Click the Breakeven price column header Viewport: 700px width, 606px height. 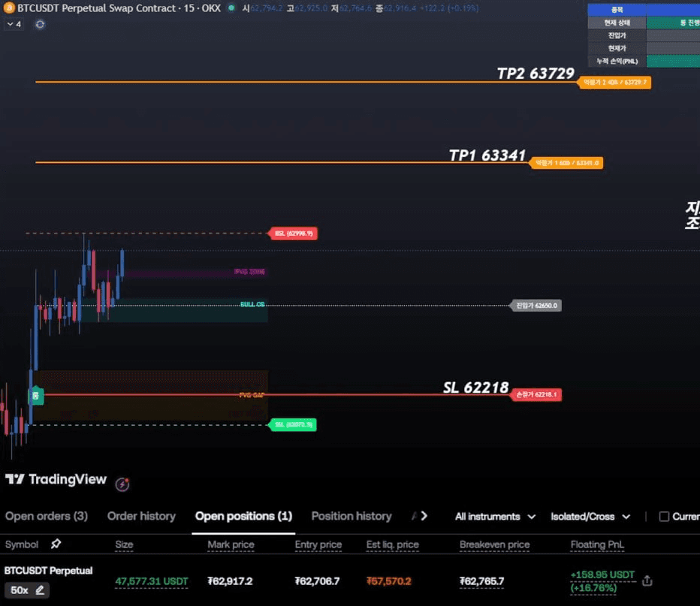click(495, 545)
